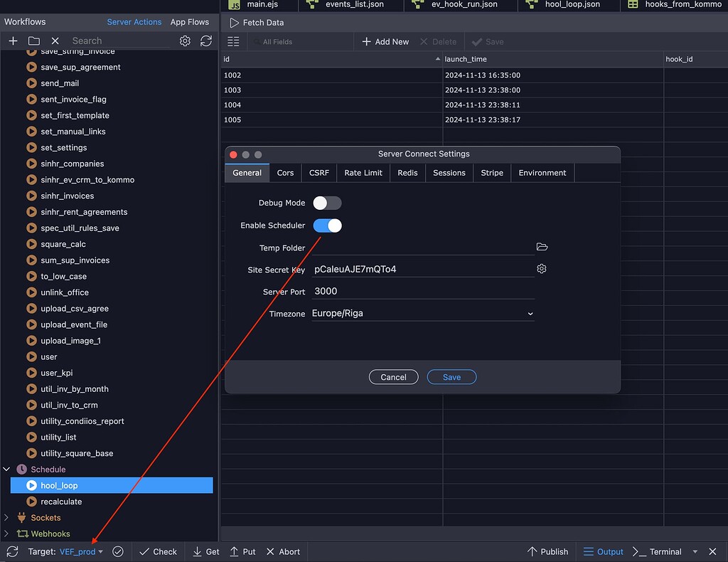Viewport: 728px width, 562px height.
Task: Clear the search with the X icon
Action: 55,41
